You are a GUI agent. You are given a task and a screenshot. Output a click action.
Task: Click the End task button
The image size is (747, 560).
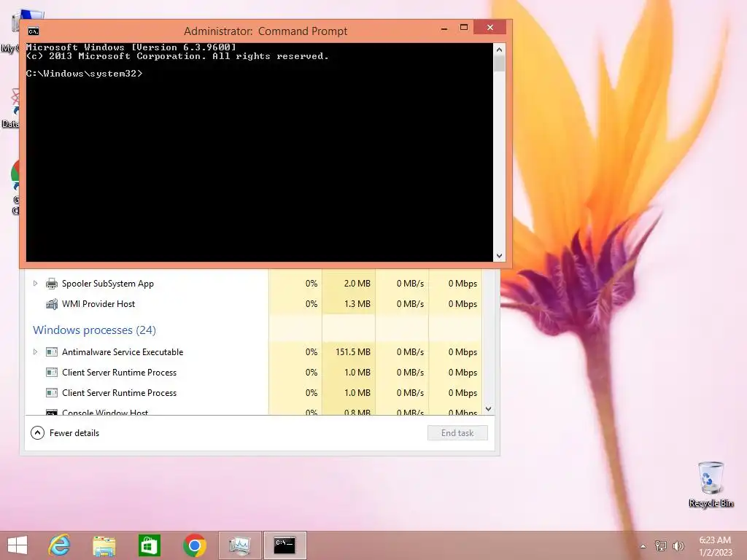click(x=457, y=433)
